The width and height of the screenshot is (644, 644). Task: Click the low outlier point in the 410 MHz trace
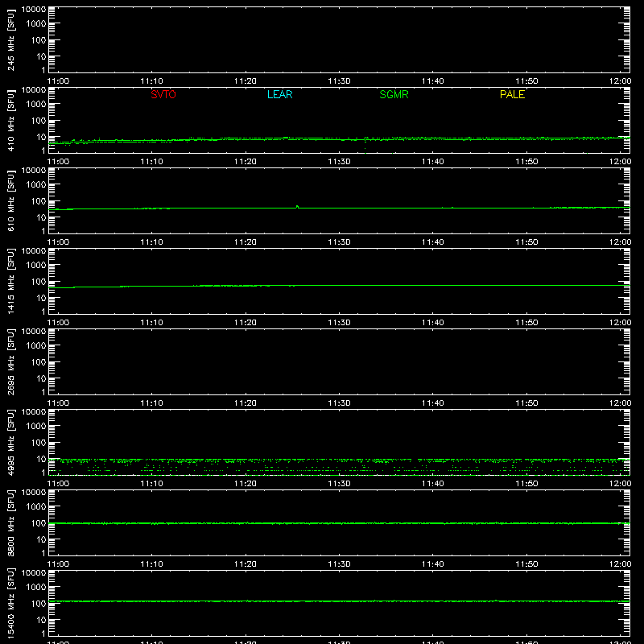(365, 149)
